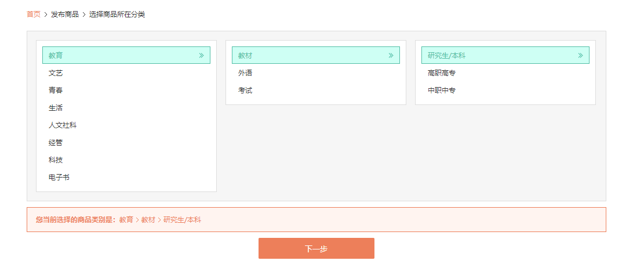
Task: Click the double-arrow icon beside 教材
Action: click(391, 56)
